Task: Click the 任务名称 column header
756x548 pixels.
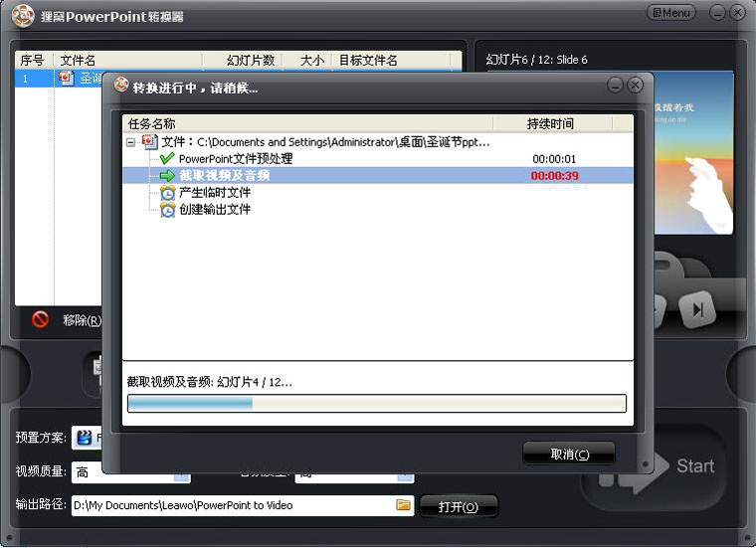Action: [308, 124]
